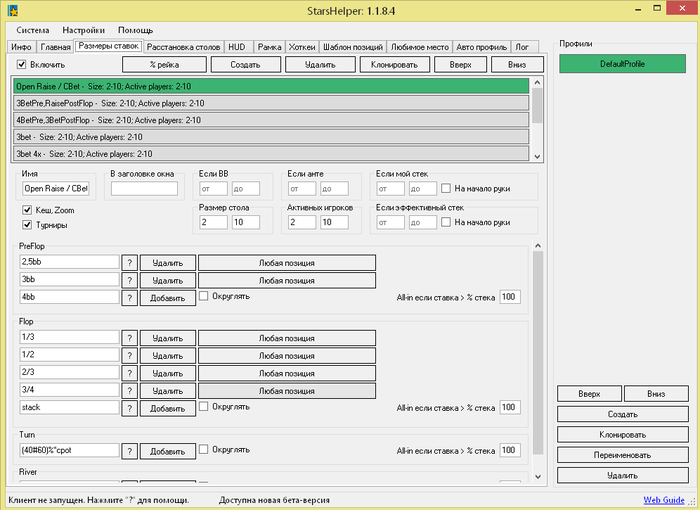Viewport: 700px width, 510px height.
Task: Open position selector for 1/2 Flop bet
Action: (287, 355)
